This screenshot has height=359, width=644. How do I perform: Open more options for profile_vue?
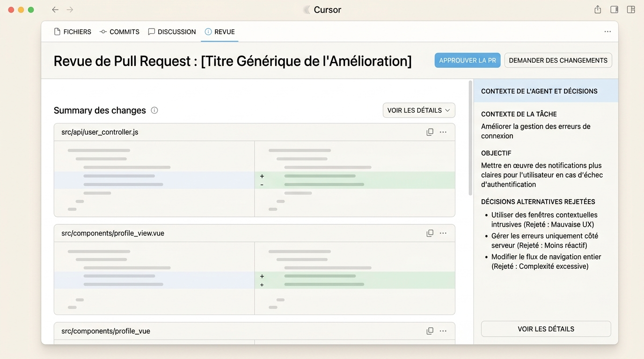[443, 331]
